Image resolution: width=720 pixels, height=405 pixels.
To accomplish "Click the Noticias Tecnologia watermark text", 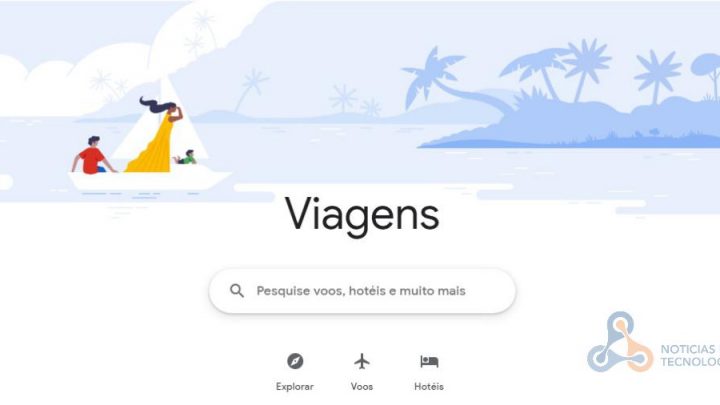I will 690,355.
